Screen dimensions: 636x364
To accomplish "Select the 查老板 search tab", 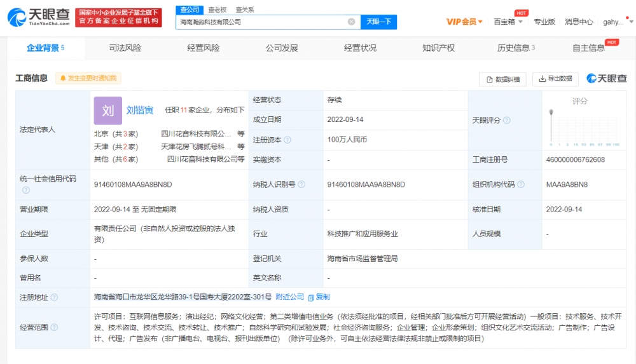I will (218, 10).
